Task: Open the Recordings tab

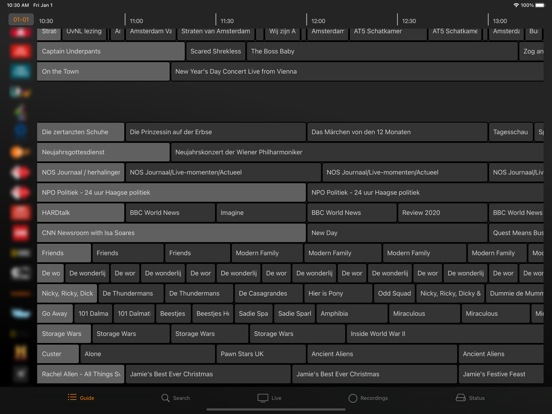Action: coord(368,398)
